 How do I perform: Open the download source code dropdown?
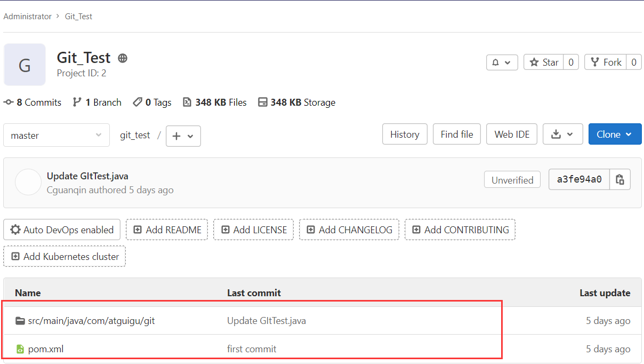pos(563,134)
